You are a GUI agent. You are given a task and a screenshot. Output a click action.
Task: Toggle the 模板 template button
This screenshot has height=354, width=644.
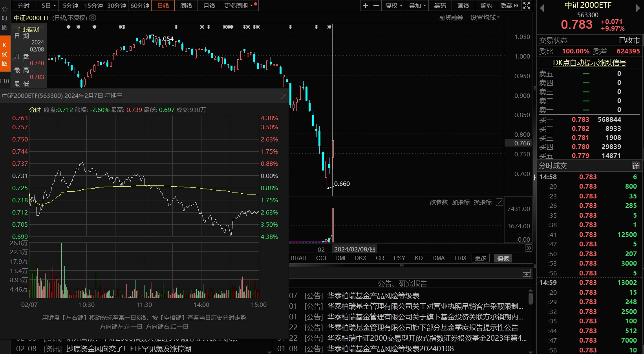503,258
